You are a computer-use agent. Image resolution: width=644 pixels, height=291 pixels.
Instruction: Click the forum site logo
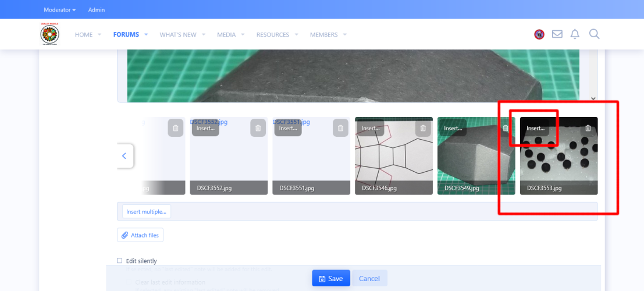pyautogui.click(x=49, y=34)
